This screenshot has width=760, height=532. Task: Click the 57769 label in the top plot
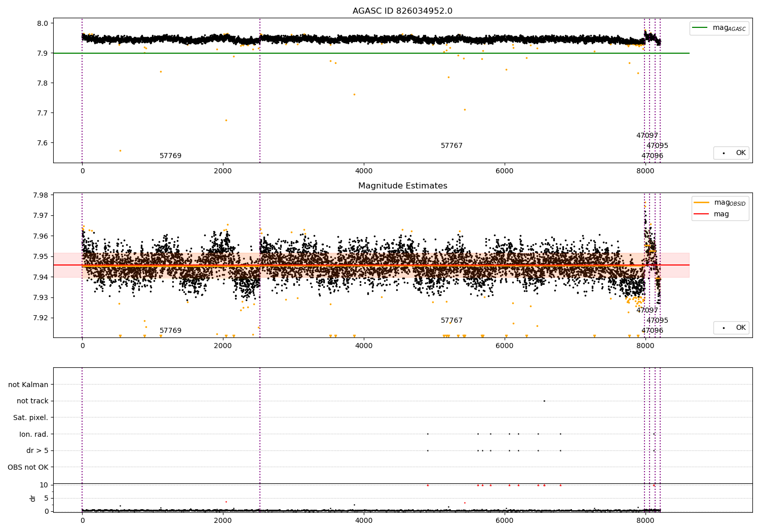170,156
